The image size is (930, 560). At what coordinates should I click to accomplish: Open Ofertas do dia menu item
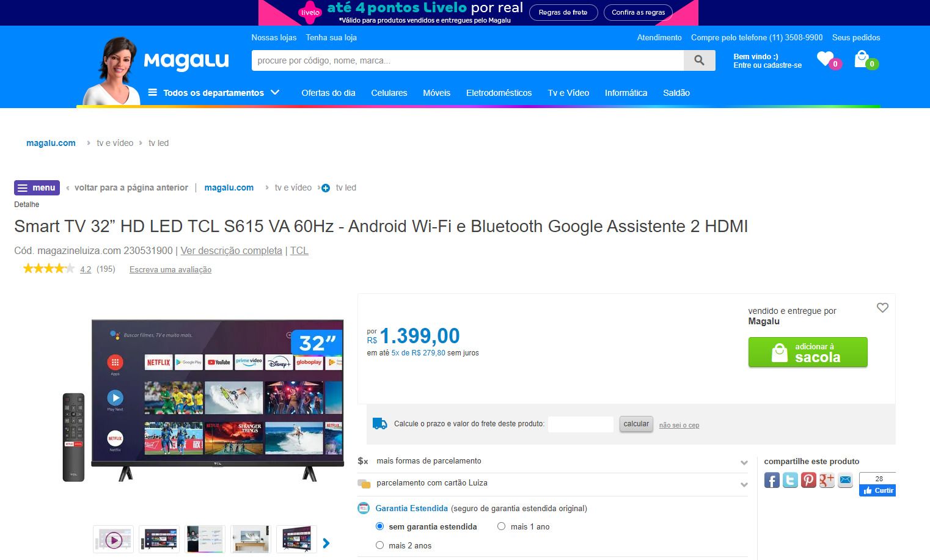(x=328, y=93)
